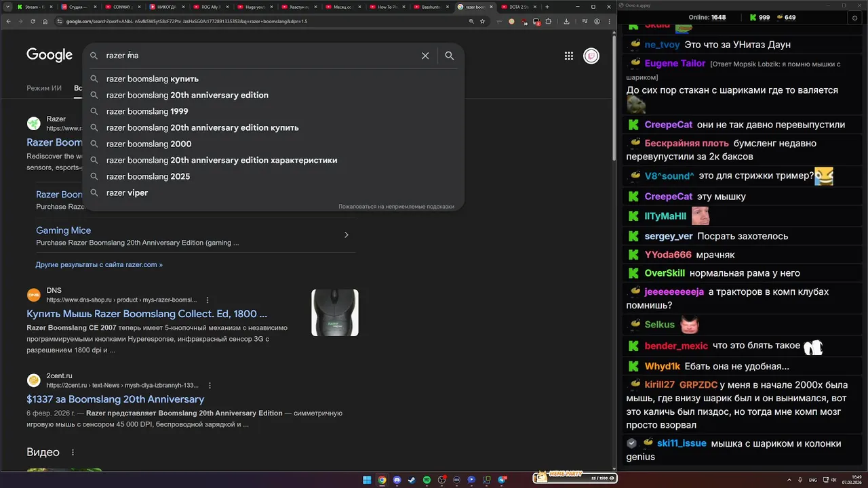
Task: Open $1337 за Boomslang 20th Anniversary result
Action: coord(115,399)
